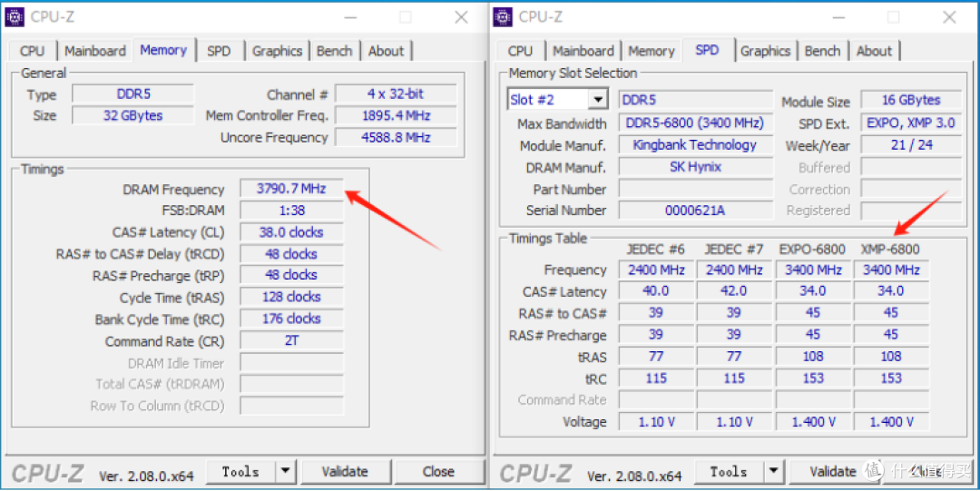The image size is (980, 491).
Task: Open Mainboard tab in left window
Action: coord(95,52)
